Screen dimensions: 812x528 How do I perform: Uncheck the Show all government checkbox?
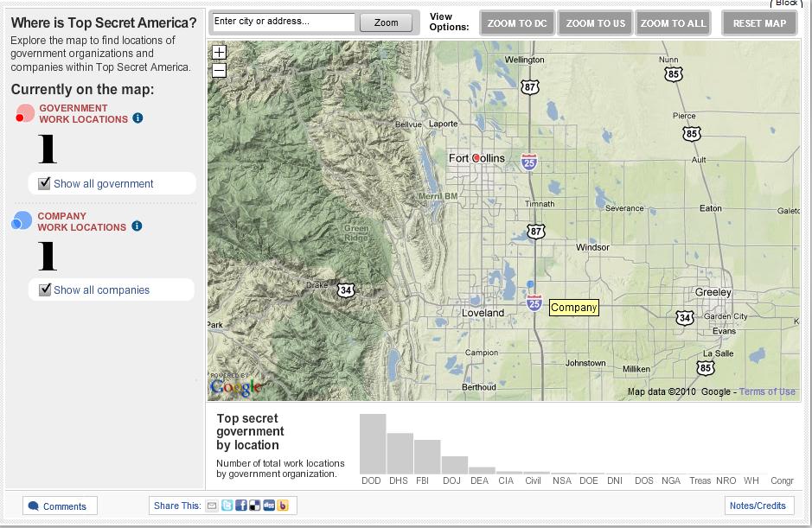tap(45, 183)
